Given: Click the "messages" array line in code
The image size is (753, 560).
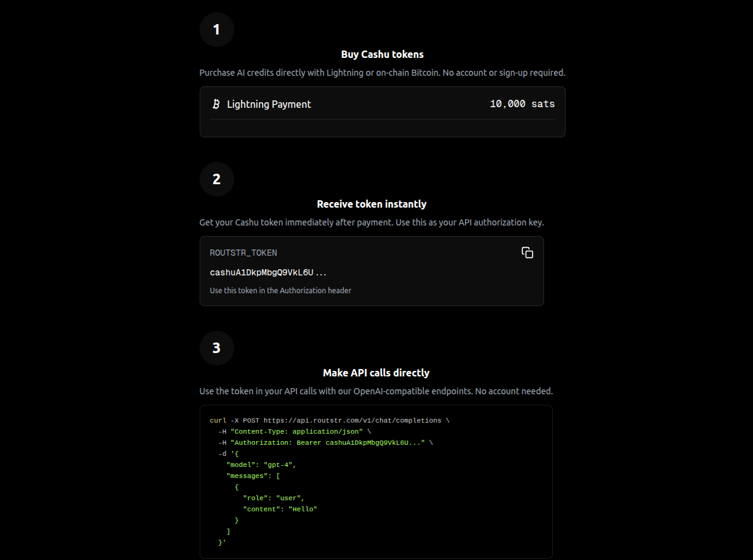Looking at the screenshot, I should [x=253, y=476].
